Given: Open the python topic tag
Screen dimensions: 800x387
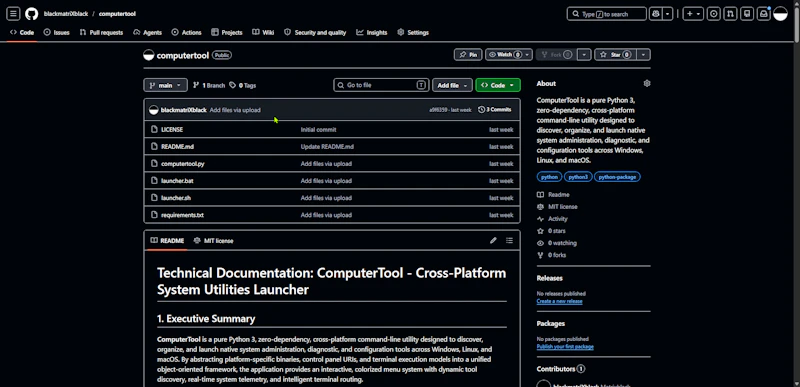Looking at the screenshot, I should [549, 177].
